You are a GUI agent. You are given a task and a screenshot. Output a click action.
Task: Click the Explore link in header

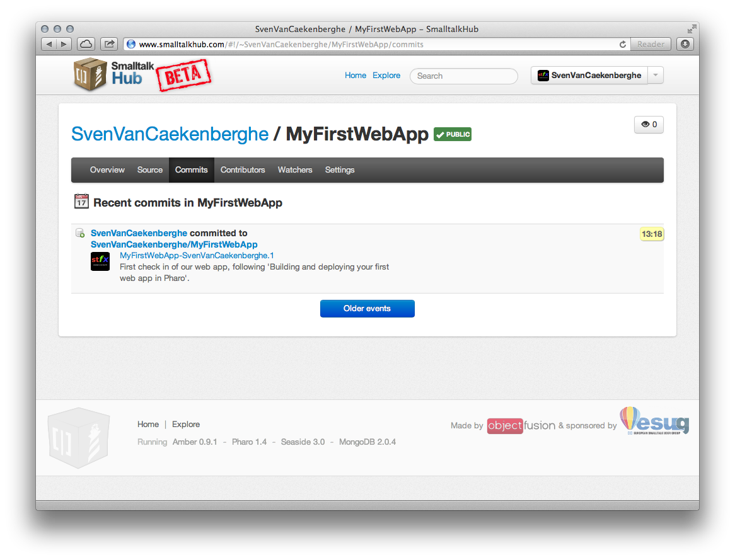pyautogui.click(x=386, y=76)
